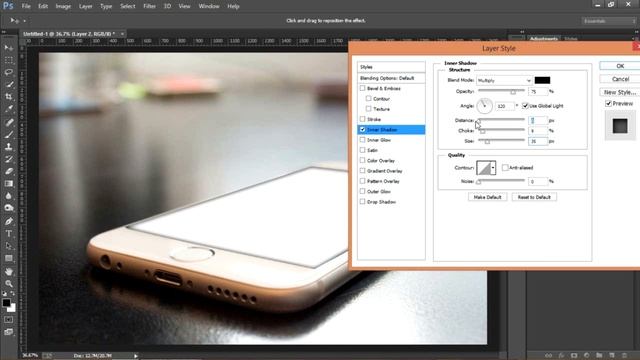Enable Pattern Overlay checkbox
This screenshot has width=640, height=360.
362,181
